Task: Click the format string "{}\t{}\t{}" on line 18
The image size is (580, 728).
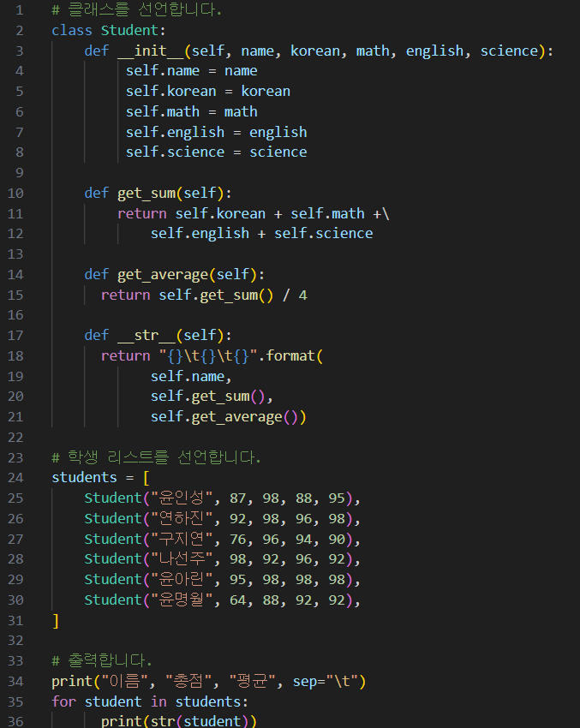Action: [208, 355]
